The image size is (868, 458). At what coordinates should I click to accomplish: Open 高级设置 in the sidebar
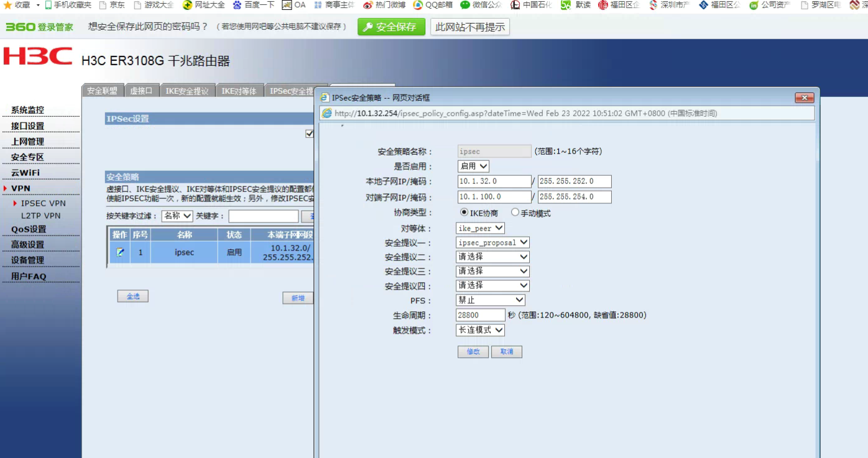point(28,245)
